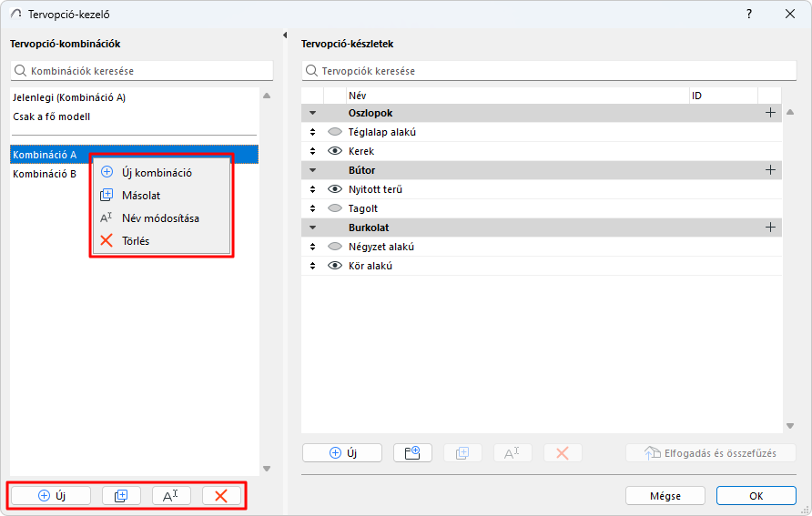Close the Tervopció-kezelő dialog

790,14
